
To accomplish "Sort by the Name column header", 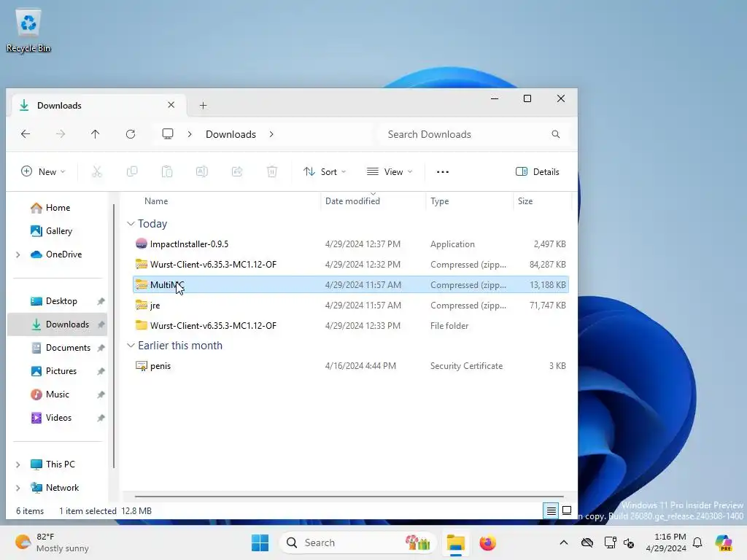I will pyautogui.click(x=156, y=201).
